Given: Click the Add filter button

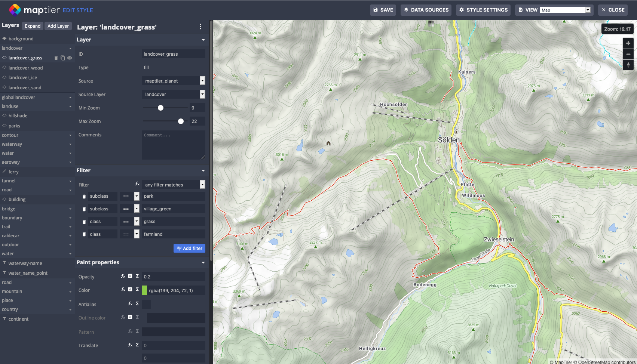Looking at the screenshot, I should coord(189,249).
